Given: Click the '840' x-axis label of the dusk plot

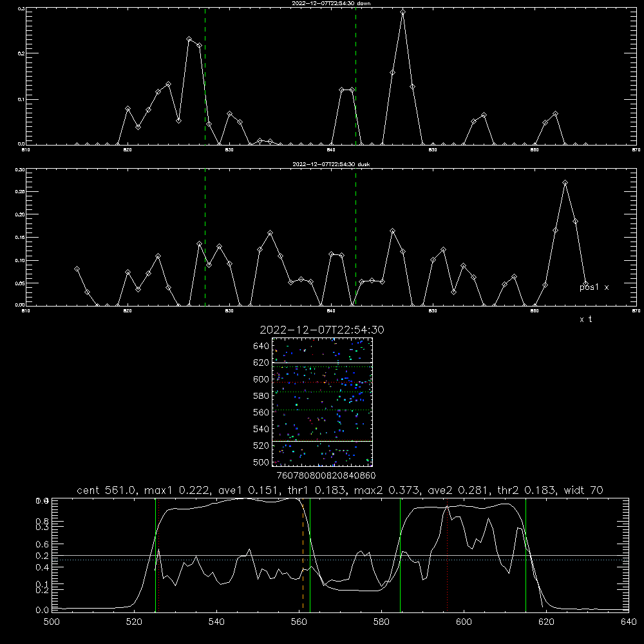Looking at the screenshot, I should coord(331,311).
